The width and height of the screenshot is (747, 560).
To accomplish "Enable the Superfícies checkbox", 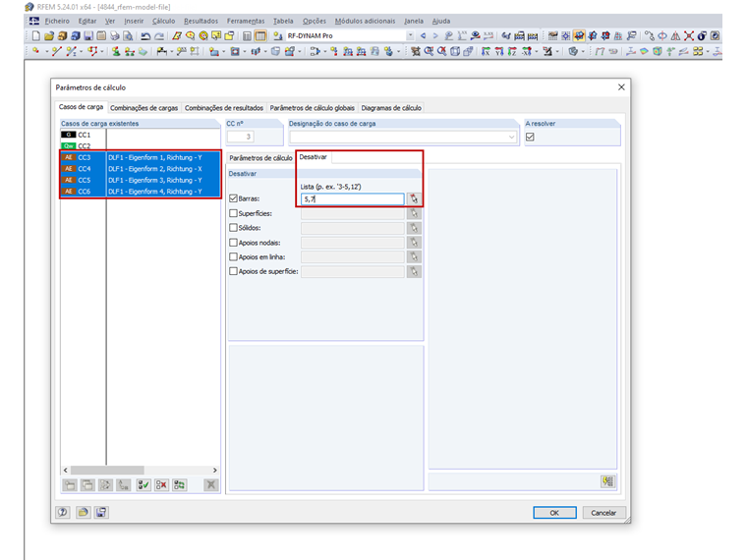I will [x=234, y=213].
